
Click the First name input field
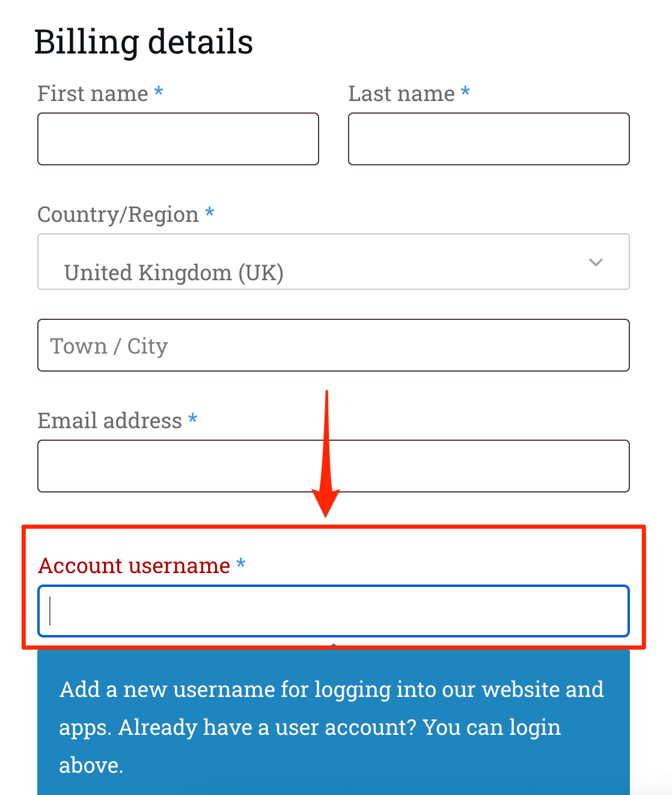point(178,139)
